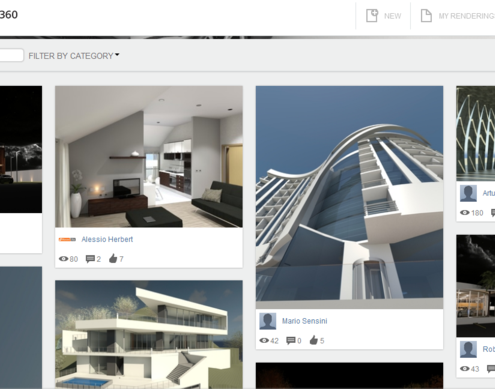Click Mario Sensini's avatar icon
Screen dimensions: 495x389
(268, 321)
